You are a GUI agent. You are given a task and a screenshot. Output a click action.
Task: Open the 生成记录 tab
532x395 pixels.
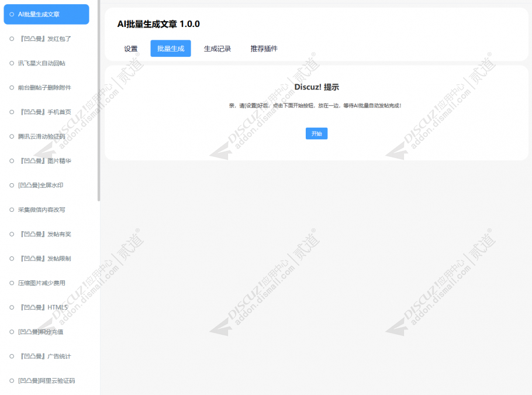click(217, 49)
